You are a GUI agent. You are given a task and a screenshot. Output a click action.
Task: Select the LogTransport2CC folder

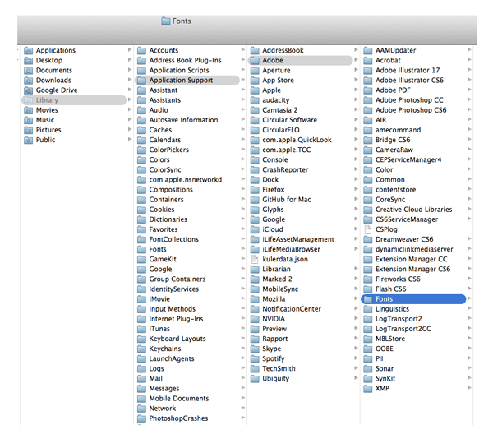point(403,329)
